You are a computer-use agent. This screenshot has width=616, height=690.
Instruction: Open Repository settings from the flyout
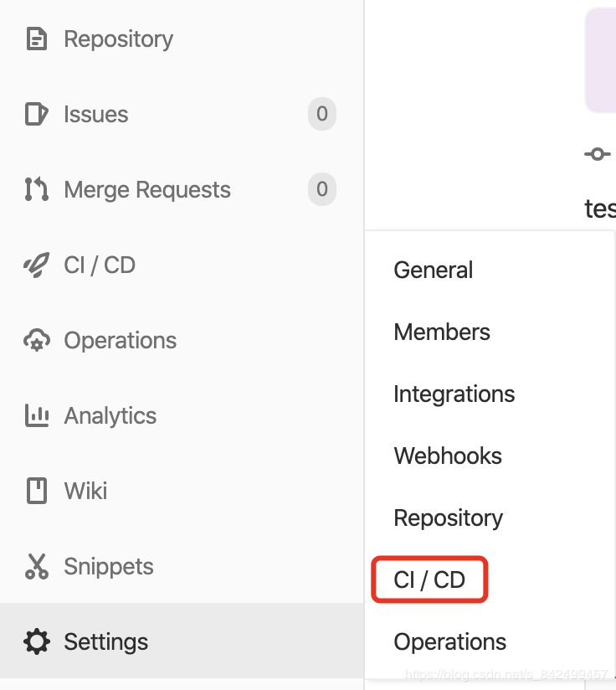[x=448, y=518]
